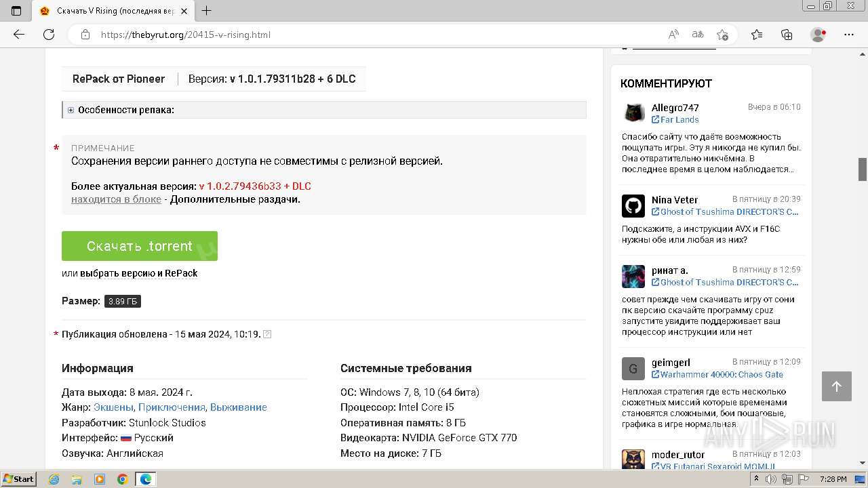Viewport: 868px width, 488px height.
Task: Click the browser Back arrow
Action: [18, 35]
